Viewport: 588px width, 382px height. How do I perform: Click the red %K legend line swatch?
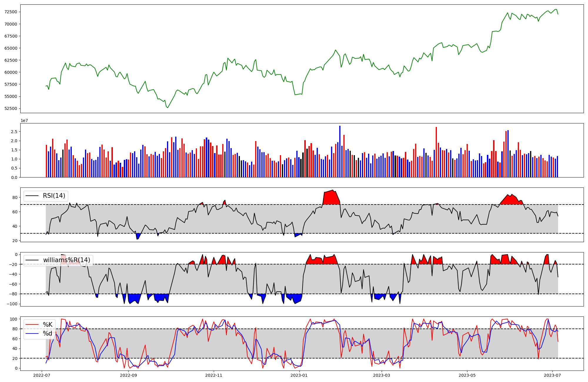(x=32, y=324)
